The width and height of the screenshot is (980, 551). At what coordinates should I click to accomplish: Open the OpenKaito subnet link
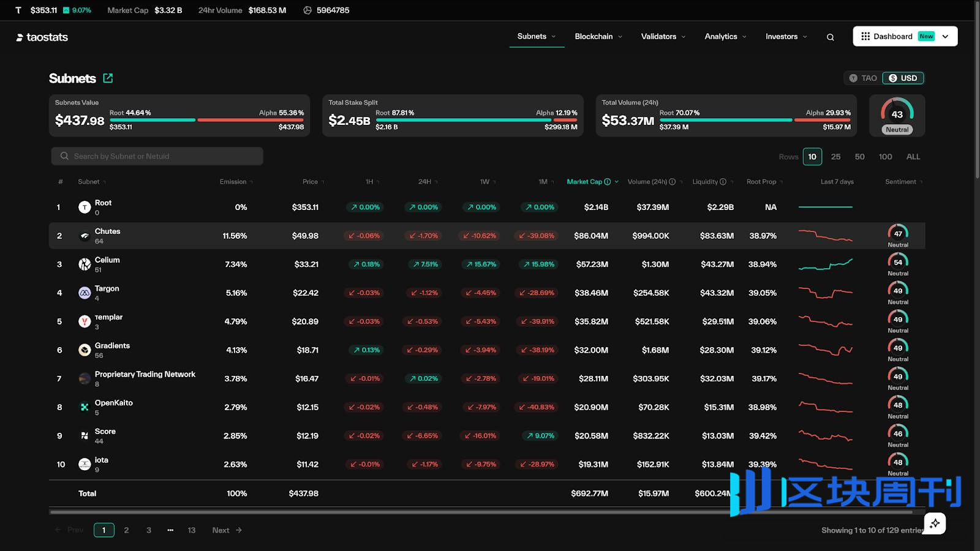point(114,403)
